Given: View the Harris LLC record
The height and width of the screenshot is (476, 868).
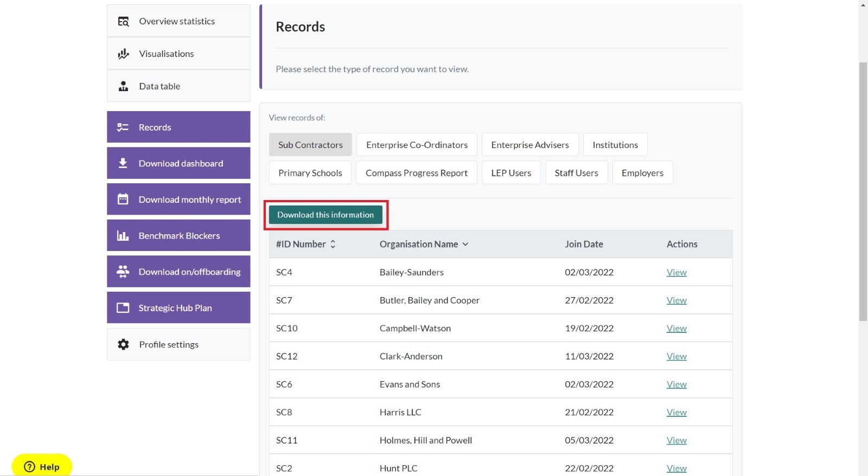Looking at the screenshot, I should (676, 413).
